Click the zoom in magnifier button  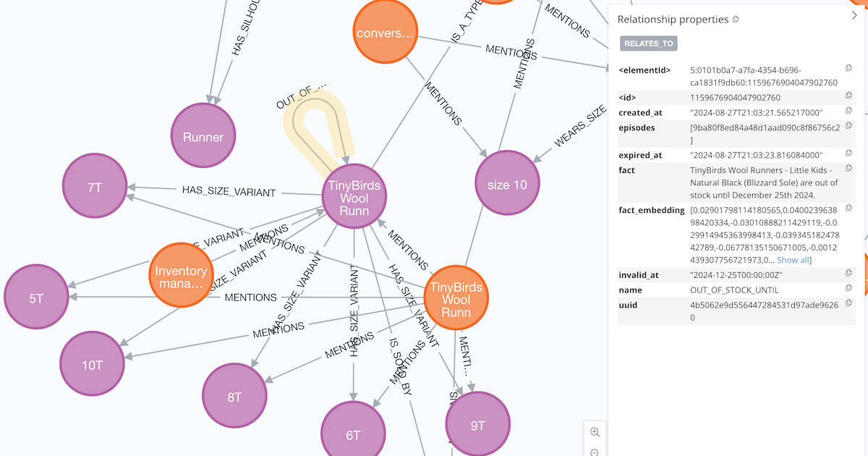click(595, 432)
